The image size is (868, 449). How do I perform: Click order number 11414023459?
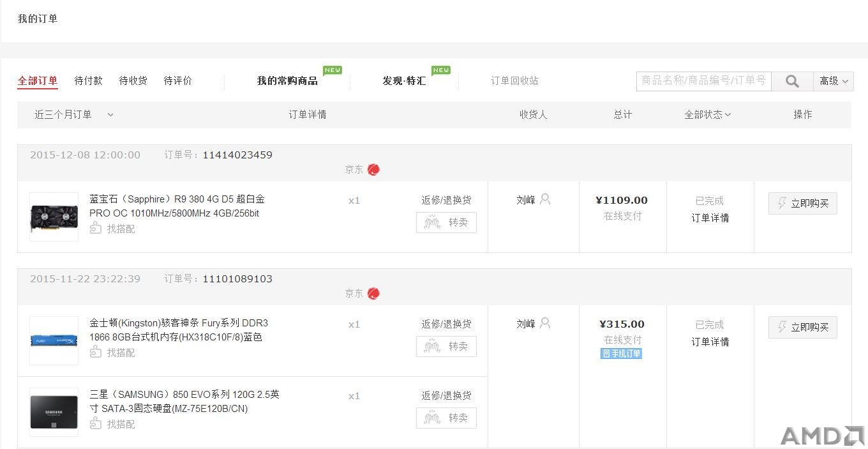click(x=237, y=155)
